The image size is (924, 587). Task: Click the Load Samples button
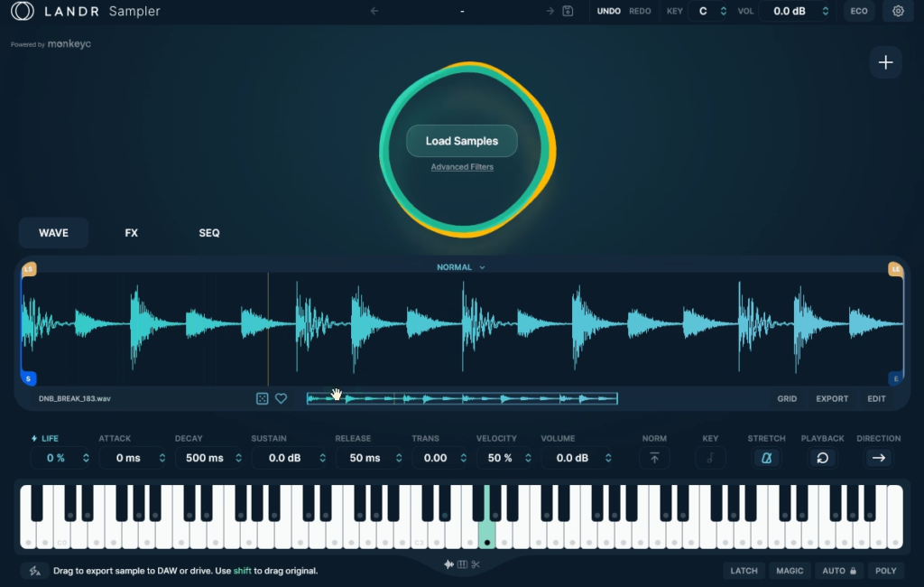click(x=461, y=141)
